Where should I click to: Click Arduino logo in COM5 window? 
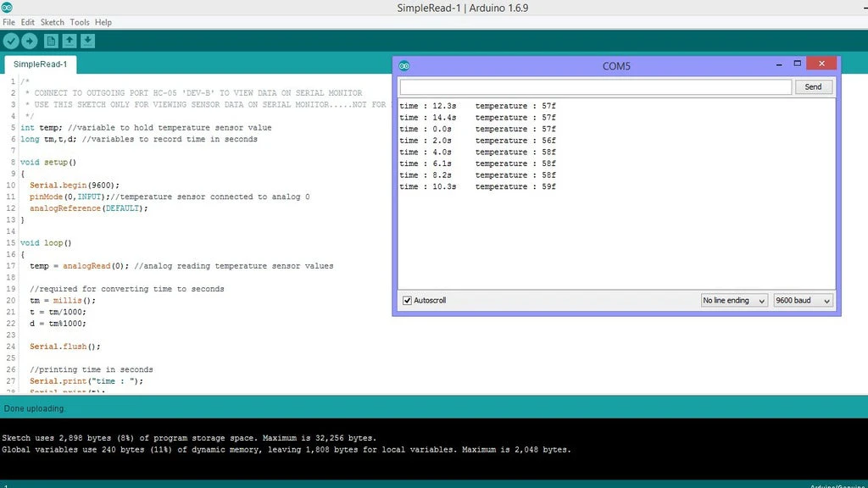pos(404,66)
